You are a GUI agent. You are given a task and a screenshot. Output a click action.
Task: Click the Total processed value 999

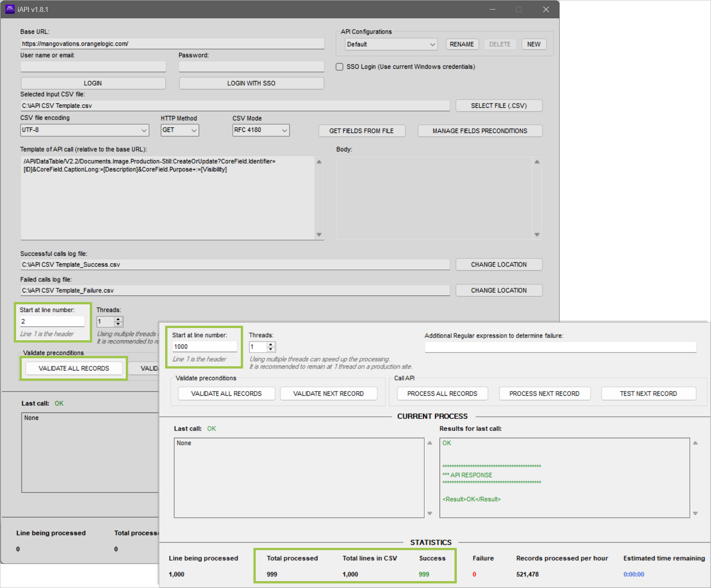(x=272, y=574)
